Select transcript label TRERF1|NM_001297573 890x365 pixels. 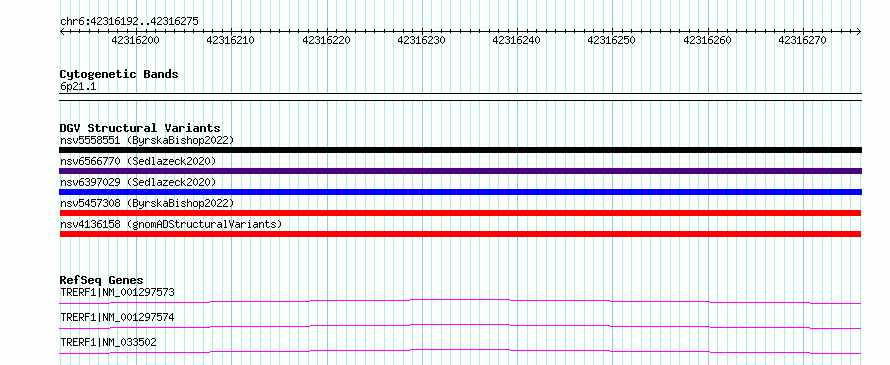pos(117,293)
